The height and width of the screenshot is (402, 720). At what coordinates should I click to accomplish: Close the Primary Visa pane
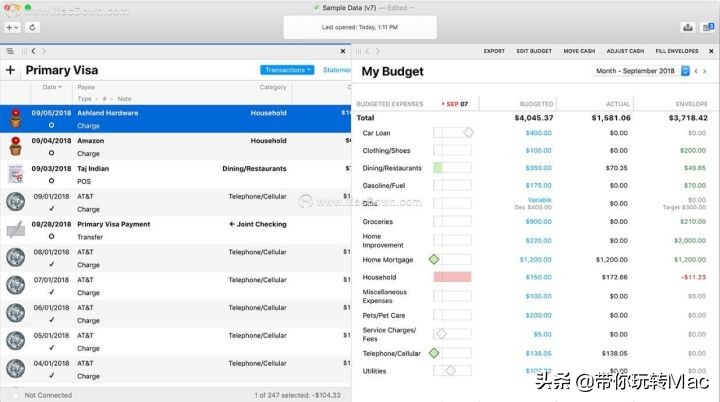click(x=343, y=51)
